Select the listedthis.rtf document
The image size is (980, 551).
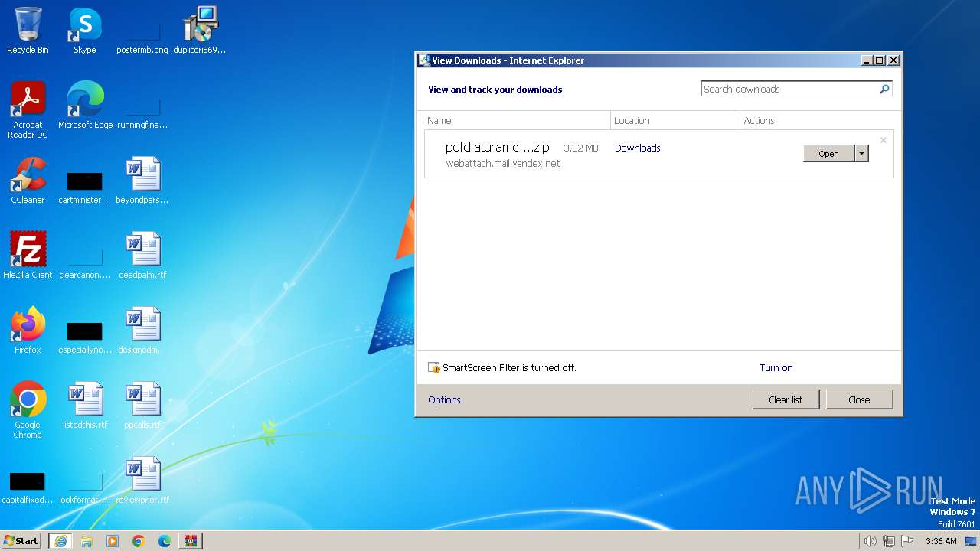coord(85,406)
